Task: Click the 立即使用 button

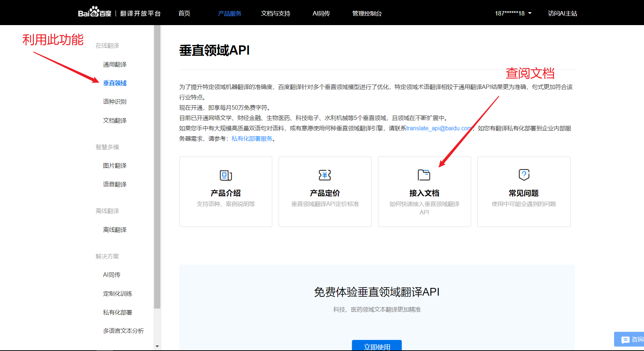Action: [x=377, y=346]
